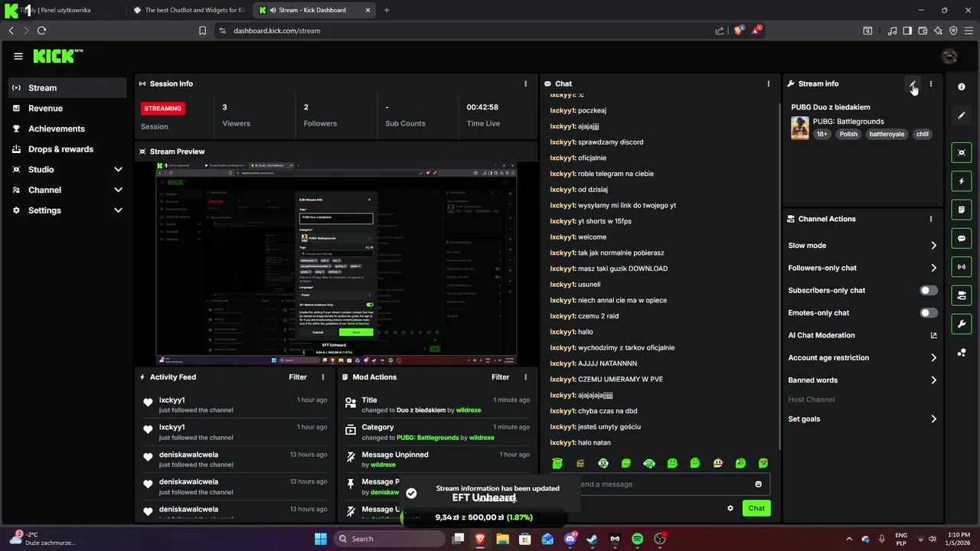This screenshot has width=980, height=551.
Task: Click the wildrexe link in Title mod action
Action: click(469, 410)
